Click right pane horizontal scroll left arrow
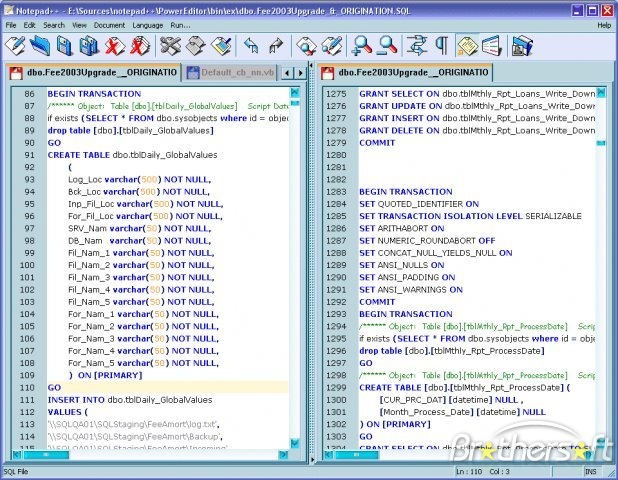 point(328,455)
